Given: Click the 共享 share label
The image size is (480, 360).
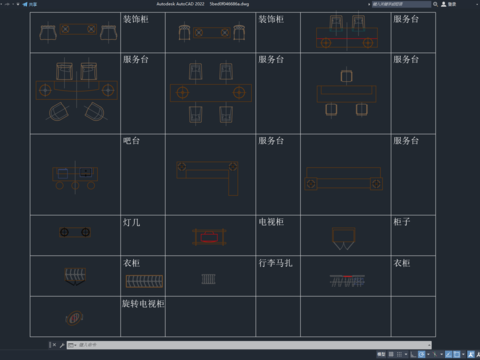Looking at the screenshot, I should pyautogui.click(x=33, y=4).
